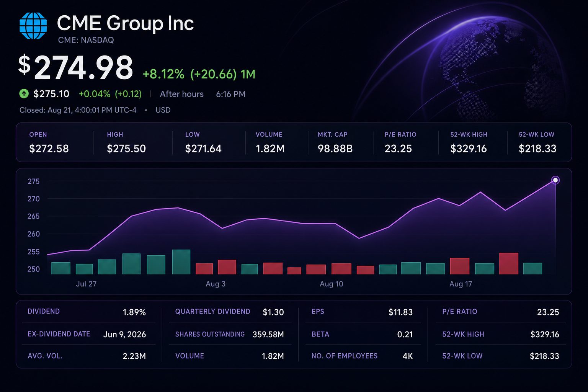Select the latest price point marker on the chart
588x392 pixels.
click(x=555, y=180)
